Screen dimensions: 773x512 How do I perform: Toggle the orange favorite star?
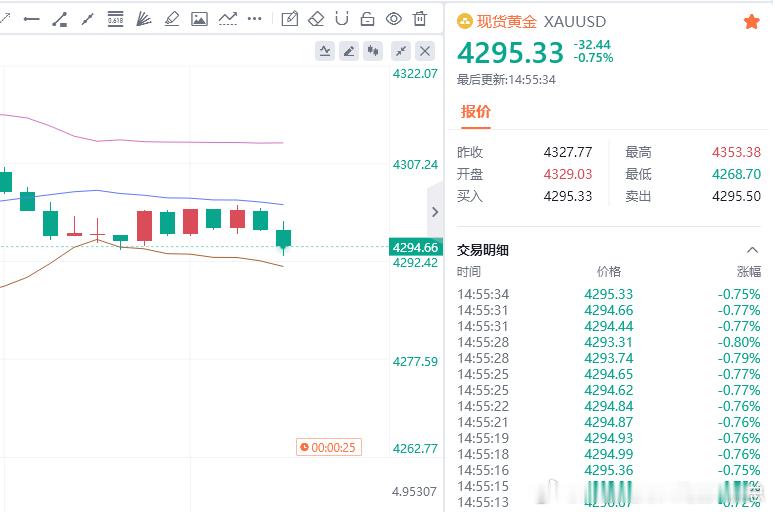pyautogui.click(x=751, y=22)
